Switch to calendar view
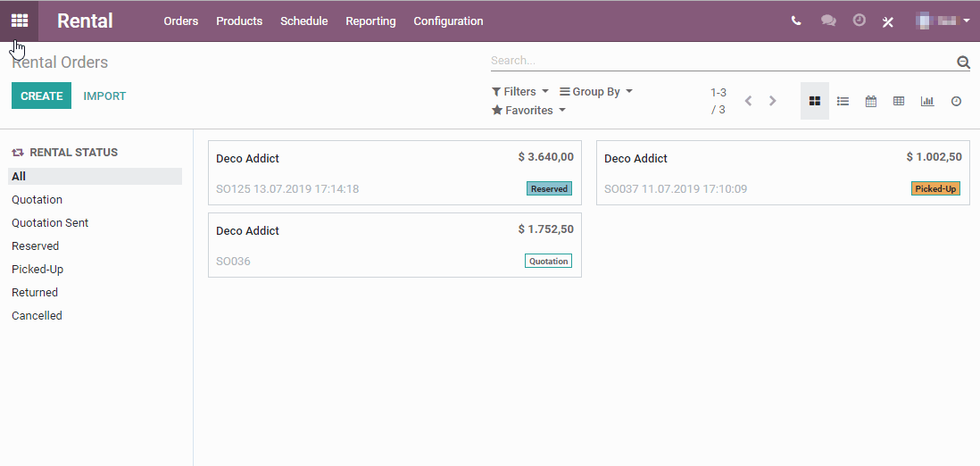This screenshot has height=466, width=980. pos(870,101)
